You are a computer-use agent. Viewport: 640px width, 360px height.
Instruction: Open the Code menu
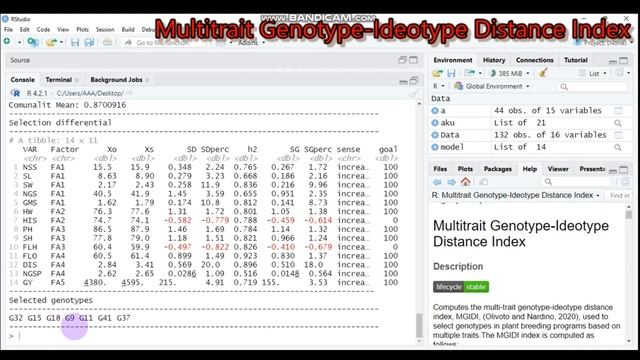[43, 29]
